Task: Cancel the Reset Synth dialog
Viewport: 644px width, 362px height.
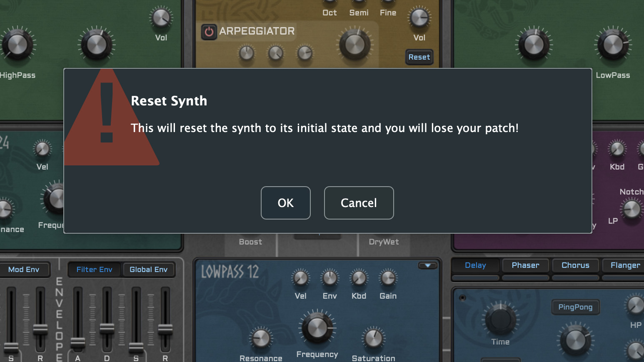Action: (x=359, y=203)
